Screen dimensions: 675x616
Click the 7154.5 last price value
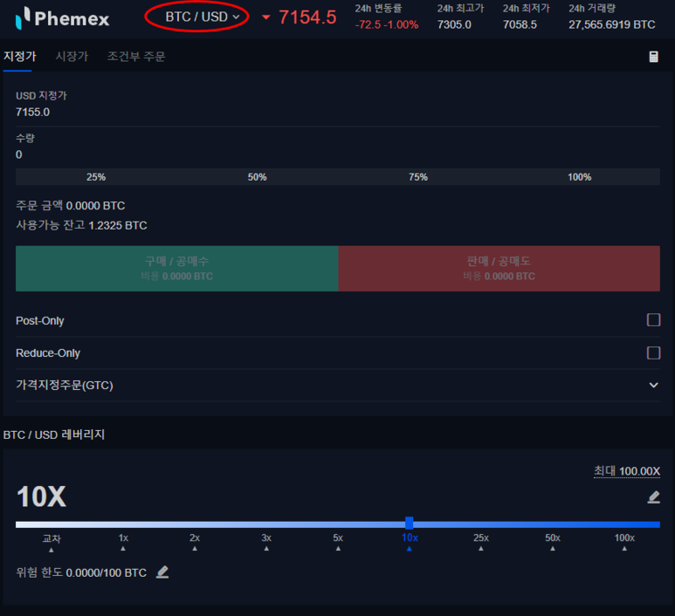tap(307, 17)
